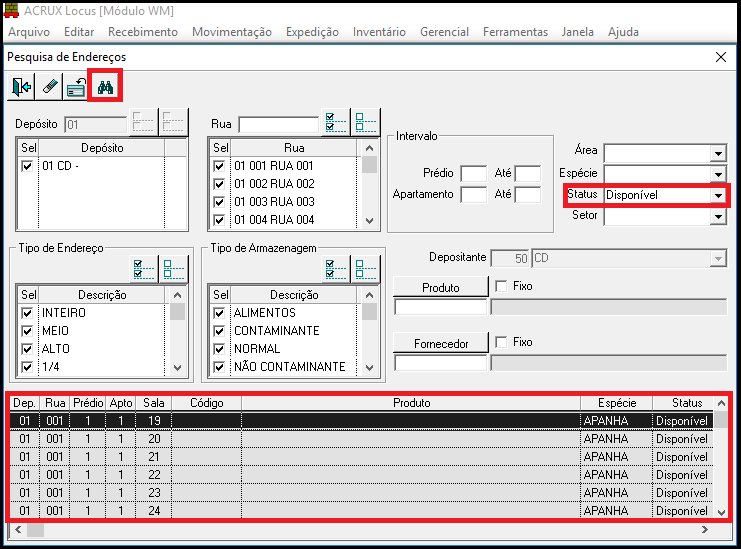Uncheck ALTO address type
Screen dimensions: 741x549
[27, 349]
